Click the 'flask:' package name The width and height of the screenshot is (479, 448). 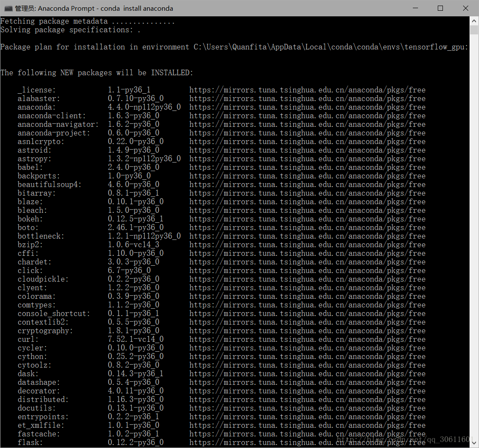(30, 442)
